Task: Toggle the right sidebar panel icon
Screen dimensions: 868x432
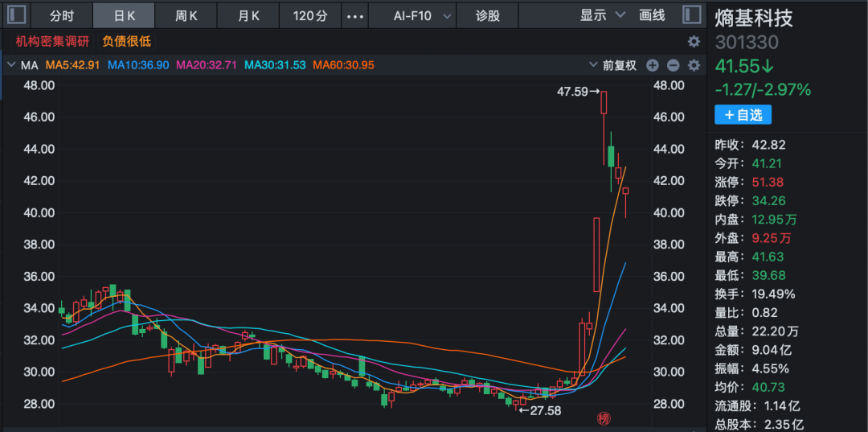Action: [x=690, y=15]
